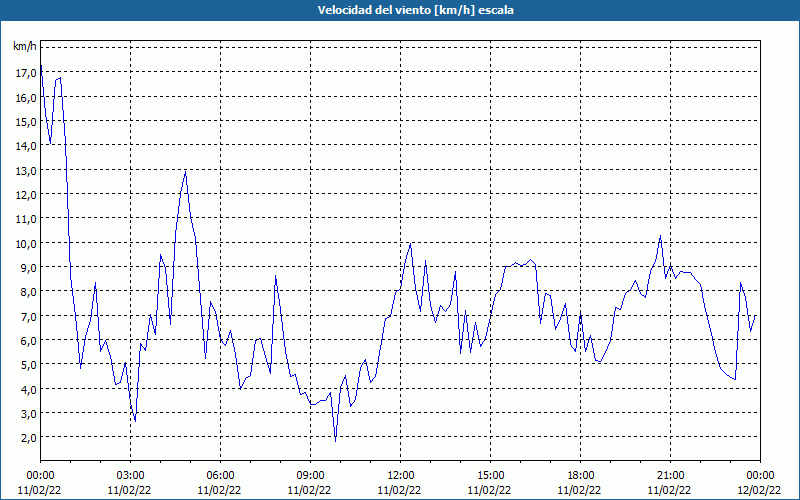Click the "17,0" y-axis value
The height and width of the screenshot is (500, 800).
(27, 73)
